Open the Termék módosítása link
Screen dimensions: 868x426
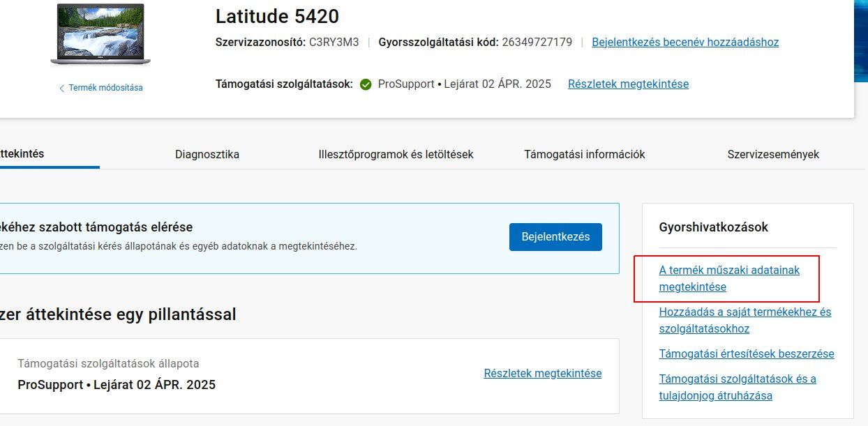click(x=105, y=88)
